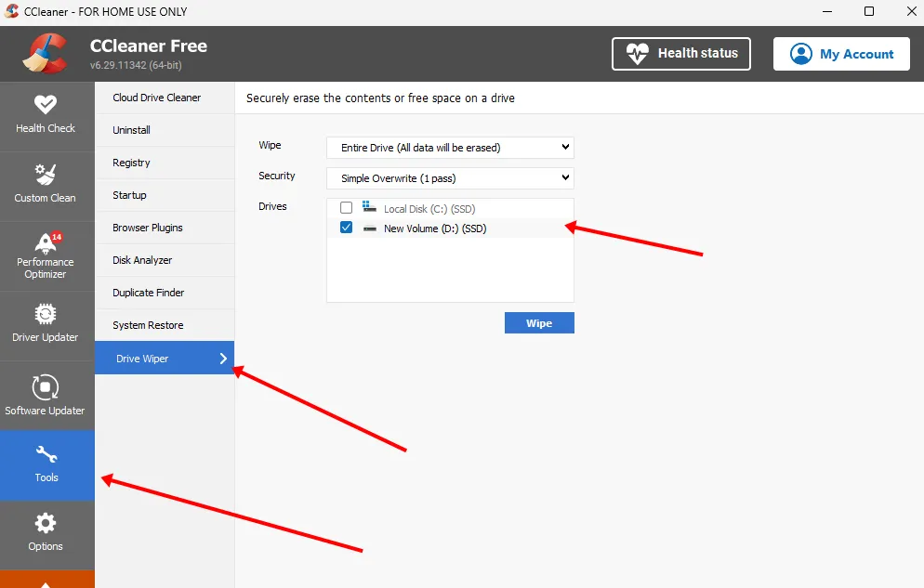Click the heartbeat icon in Health status
The width and height of the screenshot is (924, 588).
637,54
